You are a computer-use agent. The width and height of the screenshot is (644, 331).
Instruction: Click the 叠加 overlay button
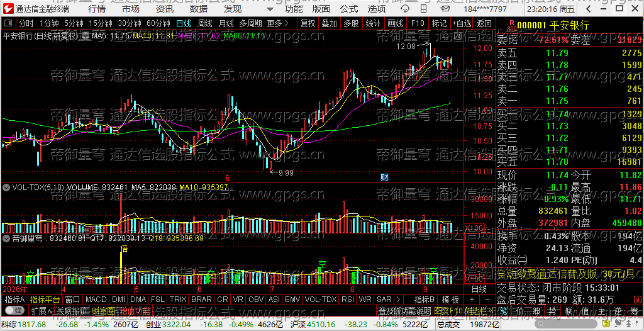(x=330, y=23)
